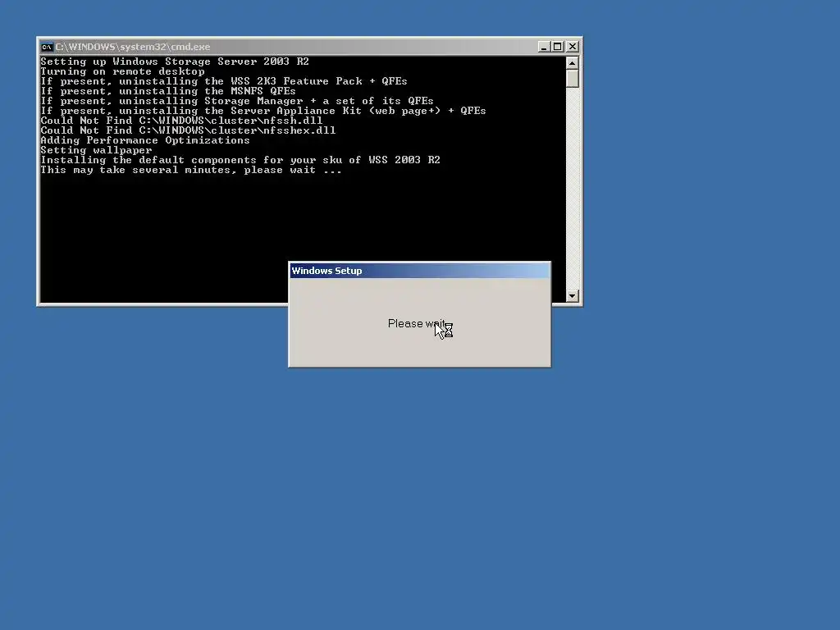Minimize the cmd.exe window

(x=544, y=47)
